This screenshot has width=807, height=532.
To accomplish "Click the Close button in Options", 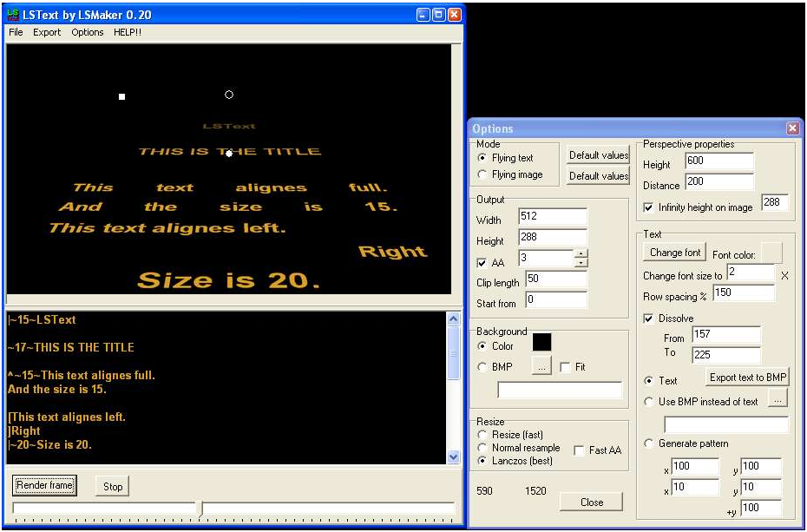I will coord(591,502).
